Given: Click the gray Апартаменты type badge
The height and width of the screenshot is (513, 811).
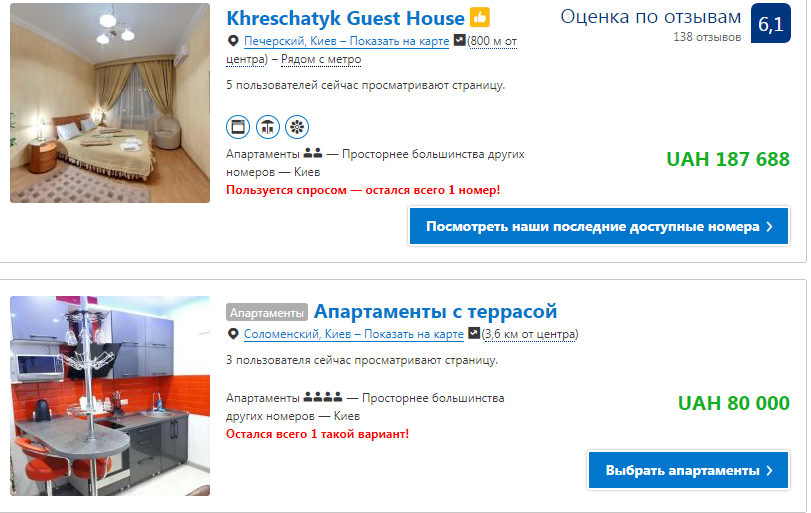Looking at the screenshot, I should coord(267,312).
